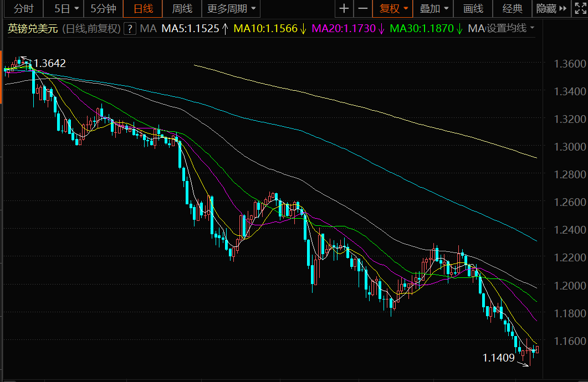
Task: Click the magenta MA20:1.1730 label
Action: point(344,28)
